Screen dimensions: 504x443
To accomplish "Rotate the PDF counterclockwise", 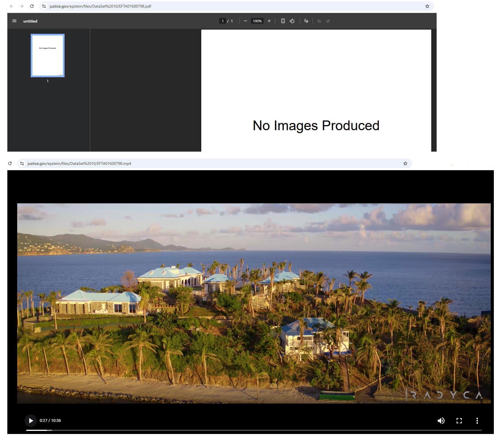I will [292, 21].
